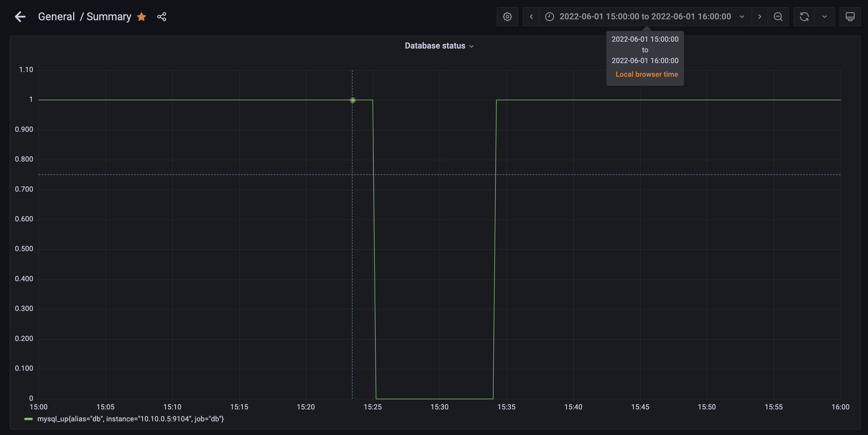Open the share dashboard dialog

point(162,17)
